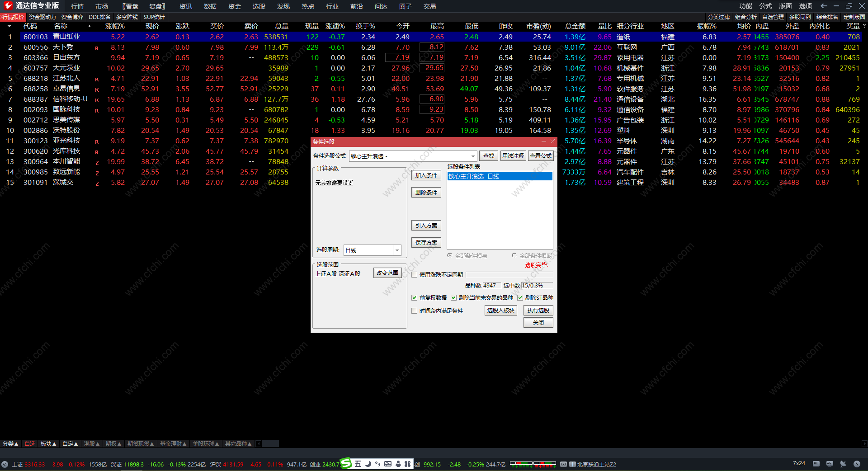868x471 pixels.
Task: Open the 选股 menu in top bar
Action: [x=259, y=6]
